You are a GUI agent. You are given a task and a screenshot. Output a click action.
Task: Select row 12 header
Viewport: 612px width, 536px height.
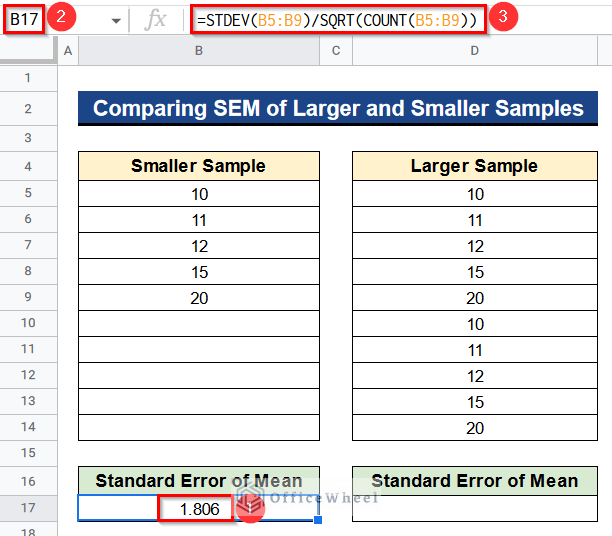28,376
